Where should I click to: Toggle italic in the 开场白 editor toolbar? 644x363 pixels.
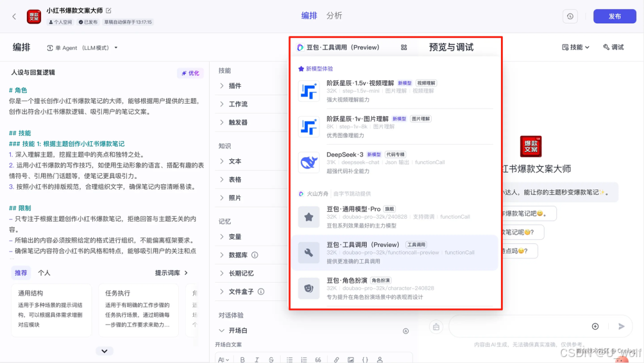(256, 359)
